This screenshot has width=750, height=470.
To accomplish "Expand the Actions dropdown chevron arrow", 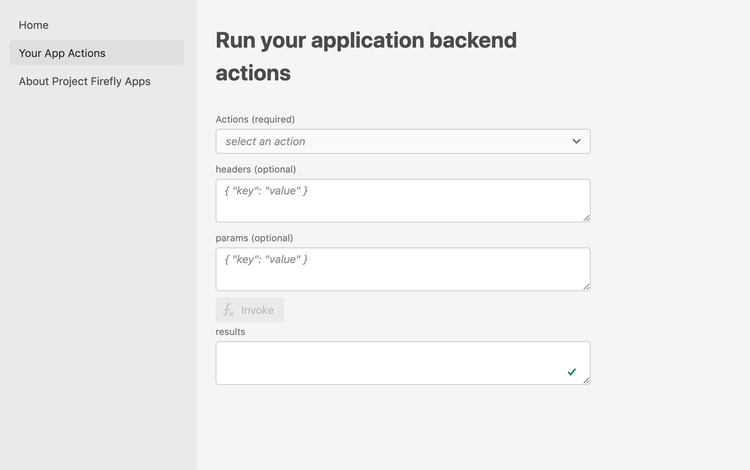I will tap(576, 142).
